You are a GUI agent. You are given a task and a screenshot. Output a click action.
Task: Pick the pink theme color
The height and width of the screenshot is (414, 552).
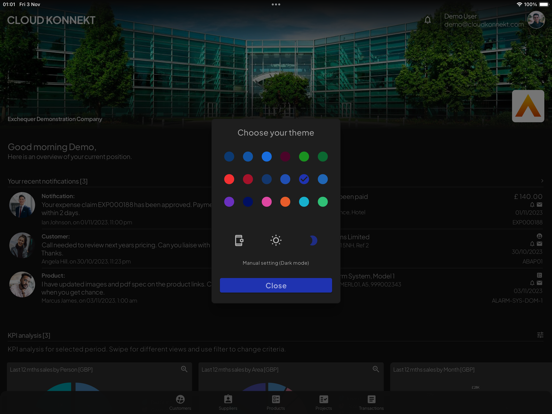tap(266, 202)
